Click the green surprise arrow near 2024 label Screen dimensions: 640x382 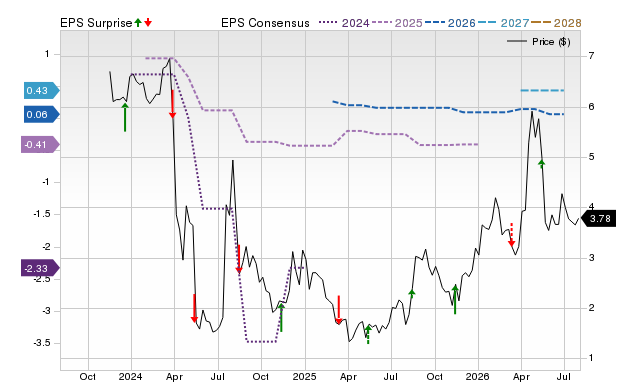coord(125,117)
